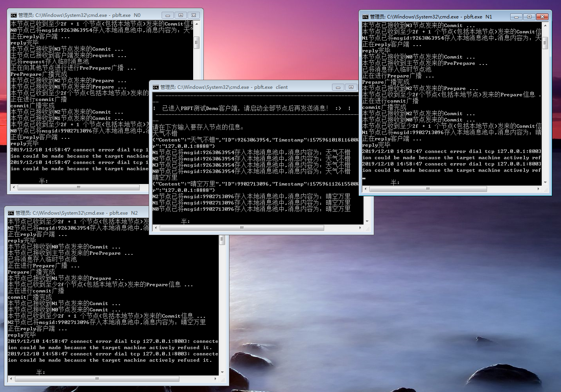Click the 'PrePrepare广播完成' line in the N0 window
Screen dimensions: 561x392
click(39, 74)
